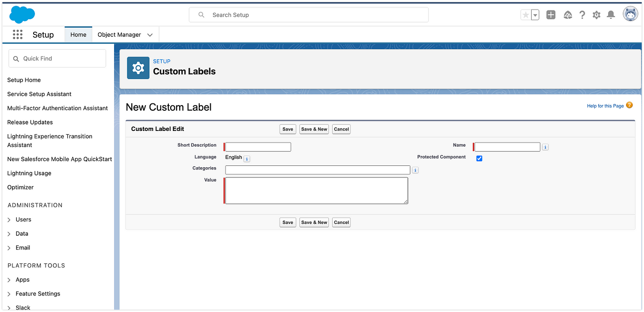Click the bottom Save button
The height and width of the screenshot is (312, 644).
pyautogui.click(x=288, y=222)
